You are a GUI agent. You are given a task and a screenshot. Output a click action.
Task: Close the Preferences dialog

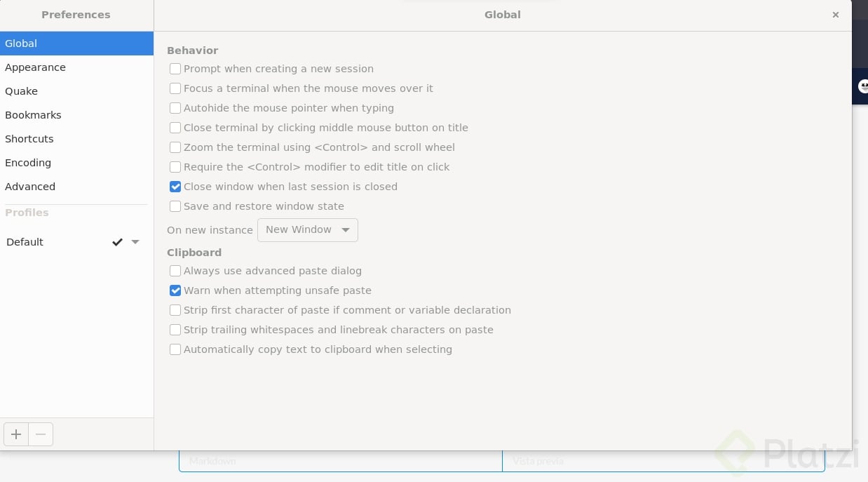(x=835, y=15)
